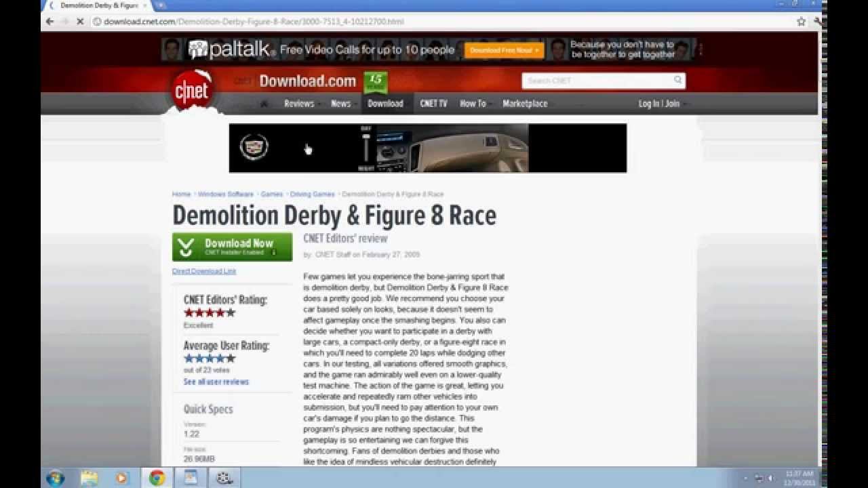868x488 pixels.
Task: Click the Average User Rating blue stars
Action: (210, 359)
